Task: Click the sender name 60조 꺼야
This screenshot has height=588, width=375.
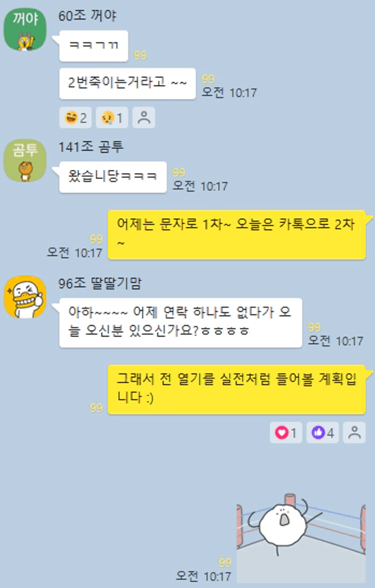Action: (x=87, y=16)
